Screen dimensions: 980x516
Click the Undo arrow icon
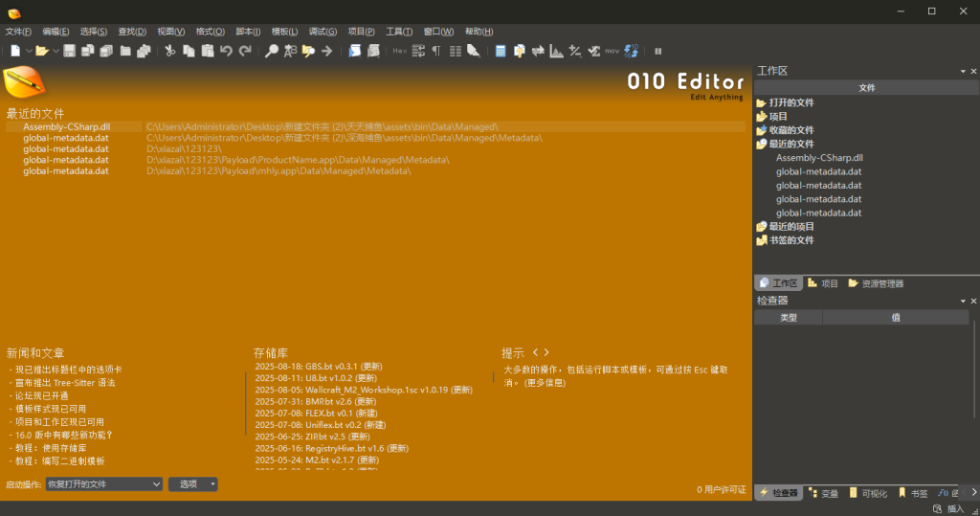(226, 52)
